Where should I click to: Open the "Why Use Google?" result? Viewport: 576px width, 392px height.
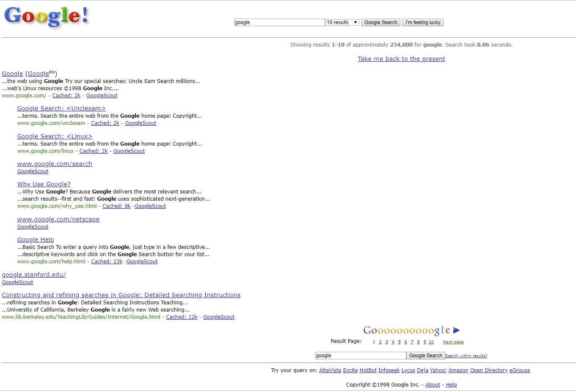pyautogui.click(x=44, y=184)
